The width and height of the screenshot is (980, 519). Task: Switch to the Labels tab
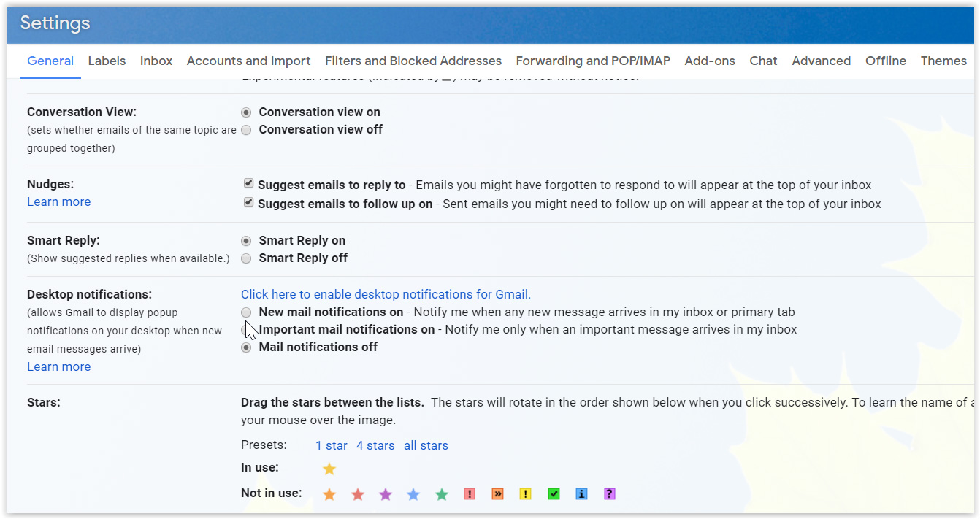[x=107, y=61]
